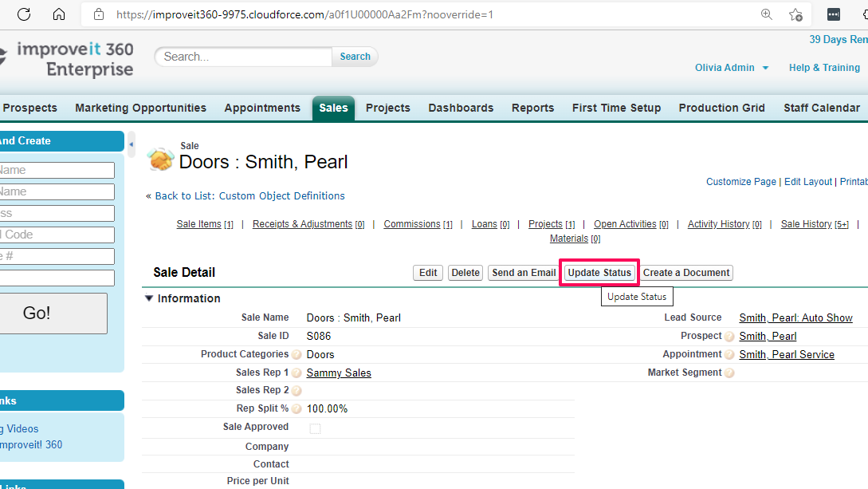This screenshot has height=489, width=868.
Task: Open the browser extension icon in the toolbar
Action: click(833, 14)
